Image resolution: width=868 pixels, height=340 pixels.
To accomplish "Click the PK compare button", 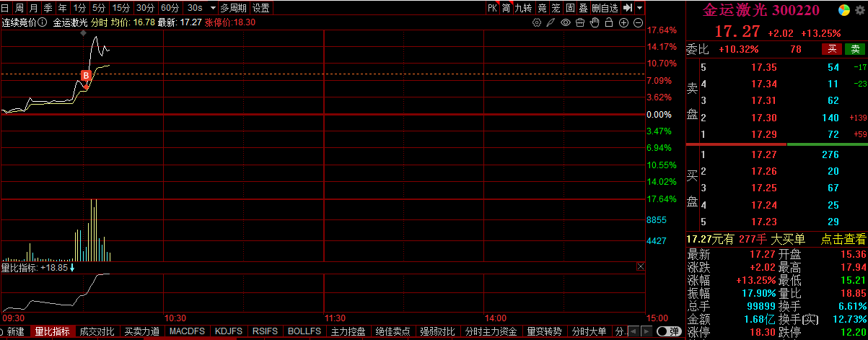I will (492, 8).
